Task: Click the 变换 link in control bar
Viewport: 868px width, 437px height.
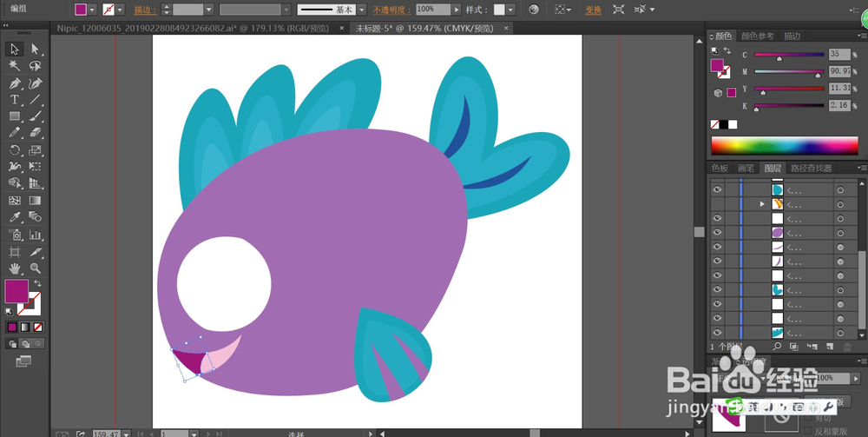Action: coord(594,10)
